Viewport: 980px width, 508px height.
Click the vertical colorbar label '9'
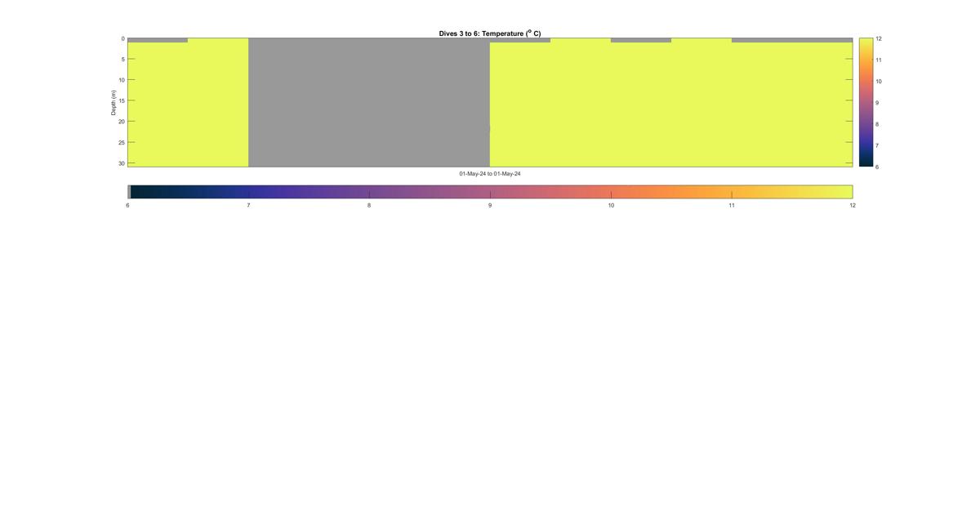pos(878,103)
